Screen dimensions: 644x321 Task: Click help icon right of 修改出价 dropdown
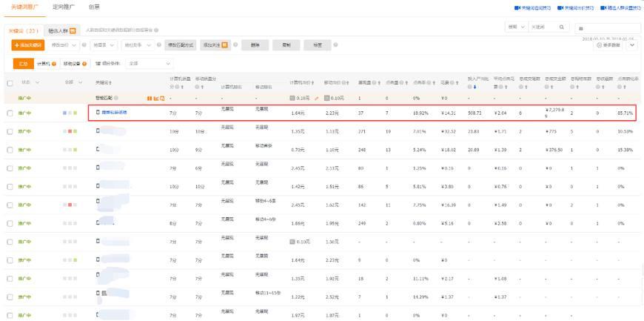(x=84, y=45)
